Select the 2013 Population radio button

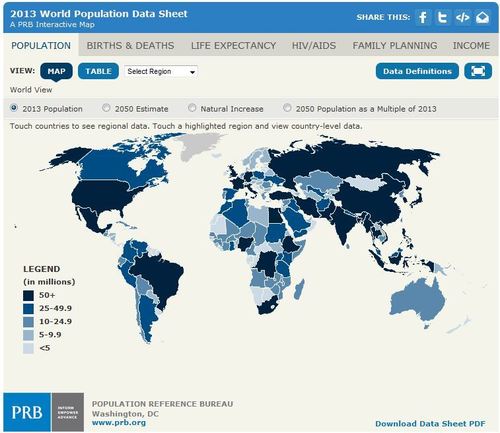click(14, 108)
